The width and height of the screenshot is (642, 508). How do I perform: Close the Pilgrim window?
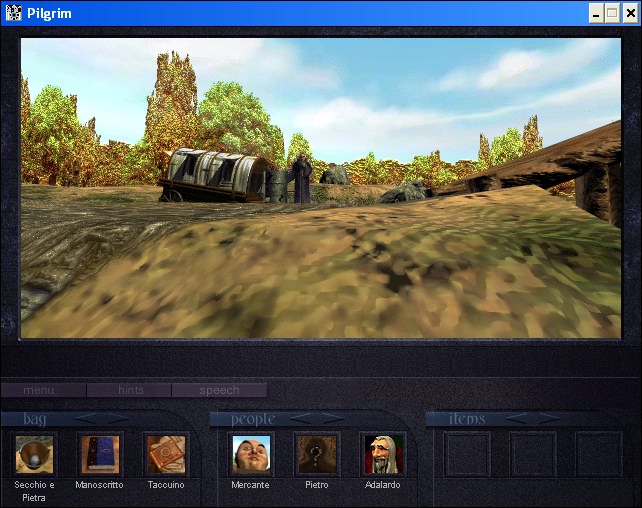[x=631, y=14]
